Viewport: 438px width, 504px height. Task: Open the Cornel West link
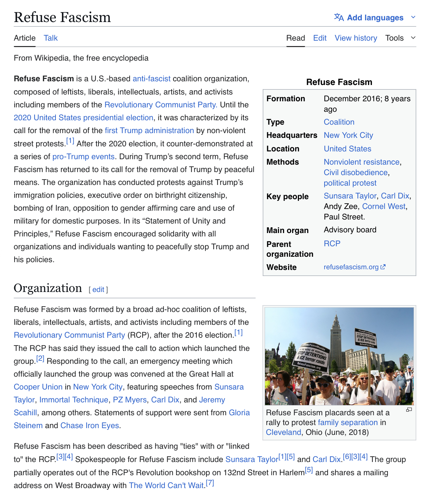[x=384, y=206]
